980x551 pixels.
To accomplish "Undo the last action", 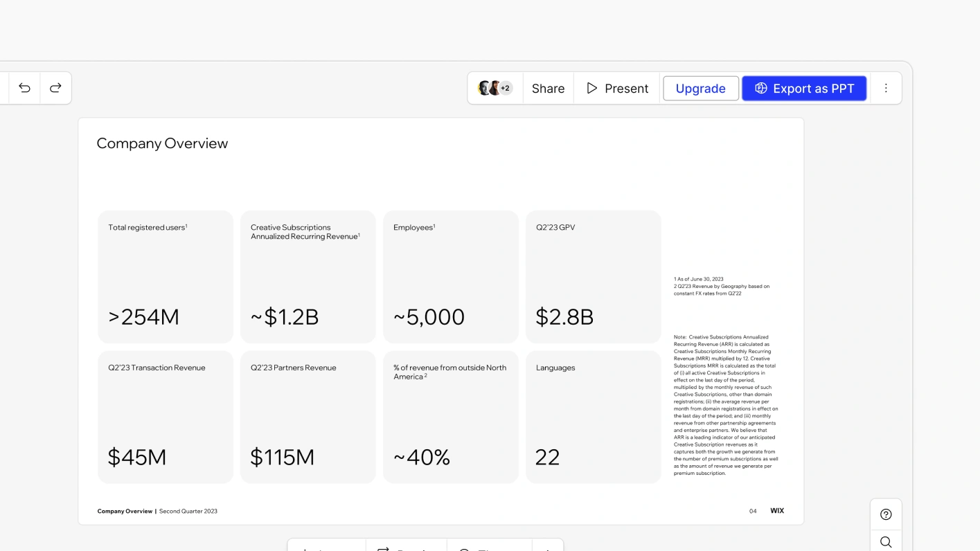I will click(x=24, y=88).
